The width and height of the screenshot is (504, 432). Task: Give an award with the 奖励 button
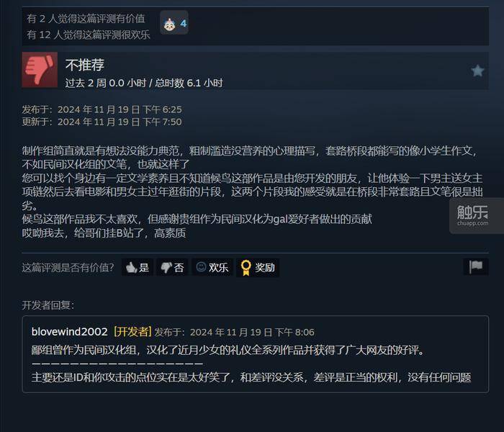point(258,267)
